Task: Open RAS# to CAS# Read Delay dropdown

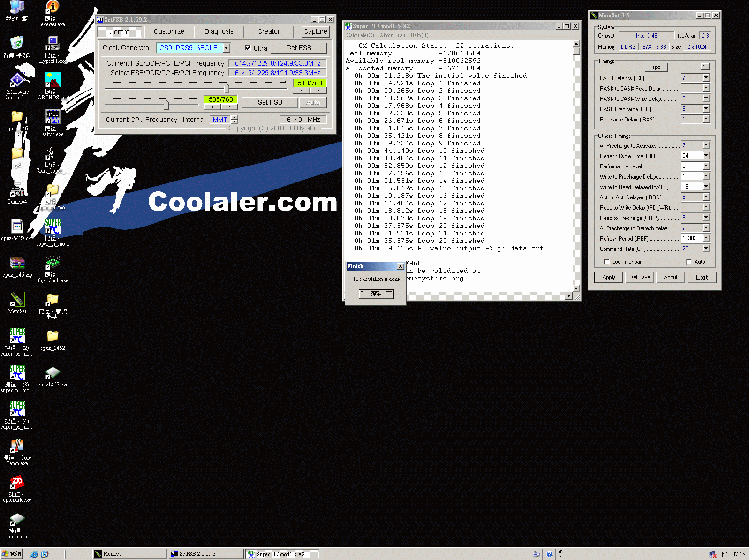Action: point(706,88)
